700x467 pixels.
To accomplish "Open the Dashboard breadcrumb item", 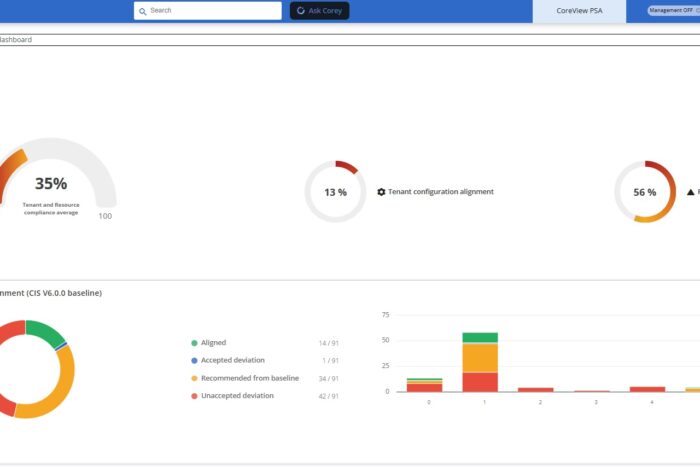I will (x=14, y=40).
